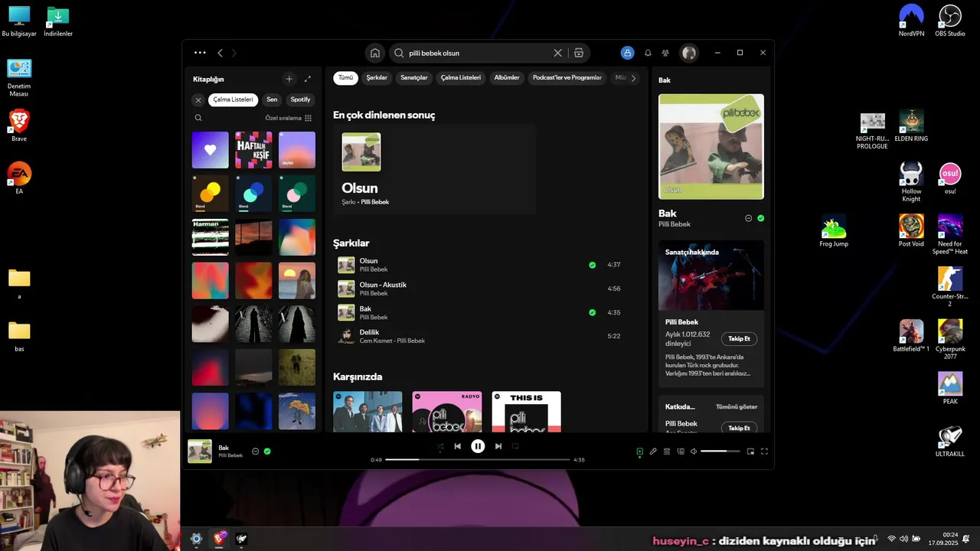This screenshot has height=551, width=980.
Task: Open Özel sıralama sort dropdown
Action: 289,118
